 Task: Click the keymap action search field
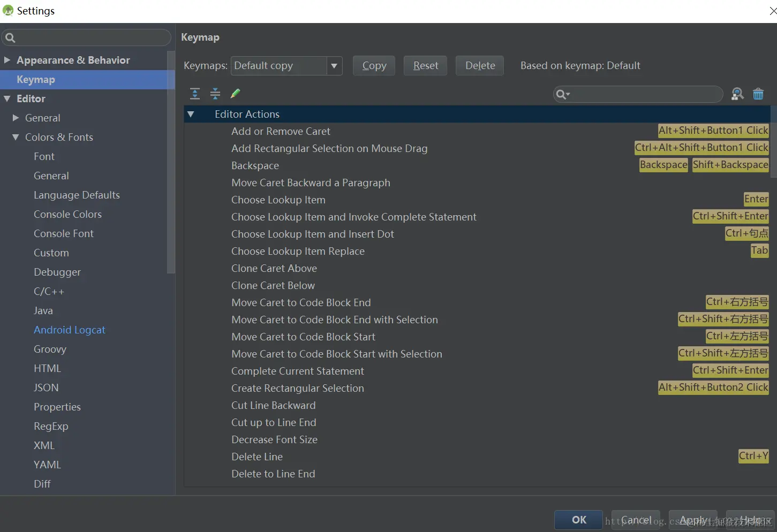[638, 94]
